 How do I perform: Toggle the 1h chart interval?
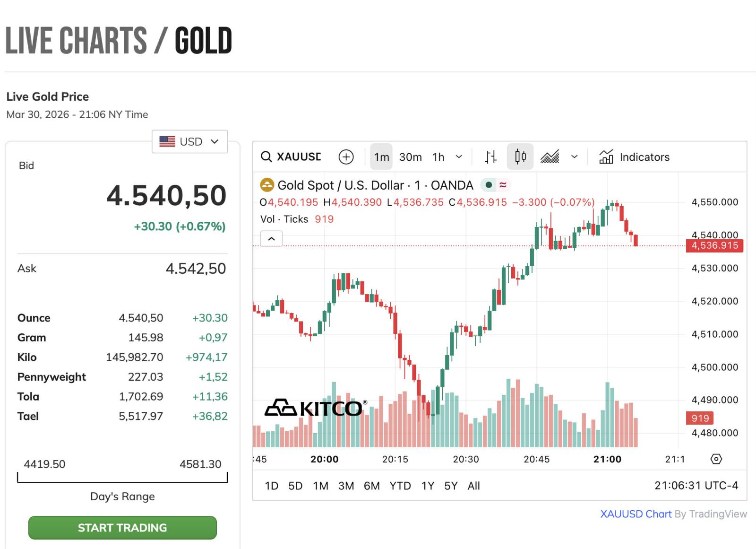click(x=438, y=157)
